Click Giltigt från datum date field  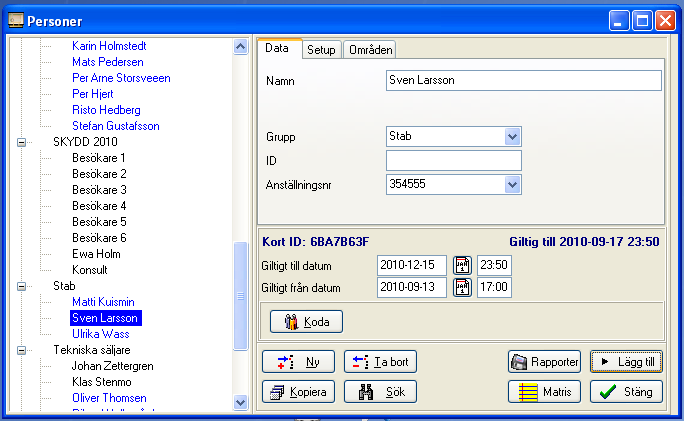[412, 287]
